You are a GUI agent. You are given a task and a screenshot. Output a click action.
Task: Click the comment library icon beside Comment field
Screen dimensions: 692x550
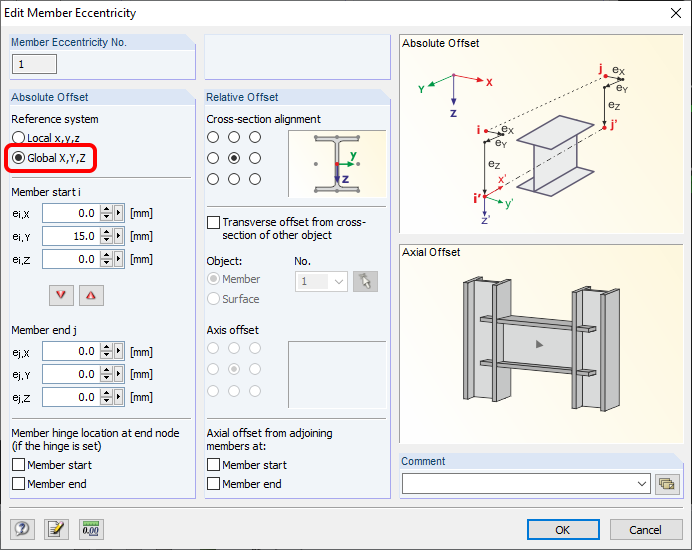click(x=666, y=484)
